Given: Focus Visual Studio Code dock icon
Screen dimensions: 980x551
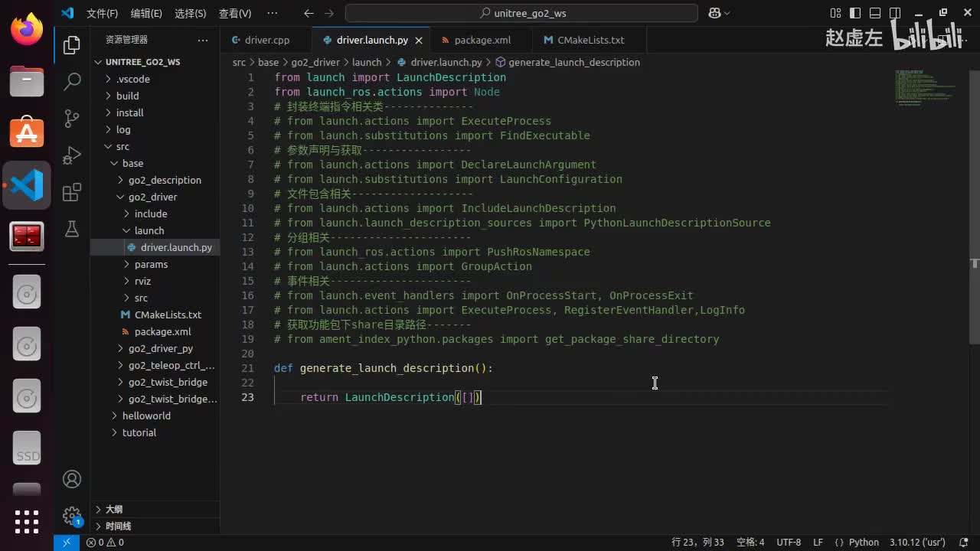Looking at the screenshot, I should coord(27,185).
